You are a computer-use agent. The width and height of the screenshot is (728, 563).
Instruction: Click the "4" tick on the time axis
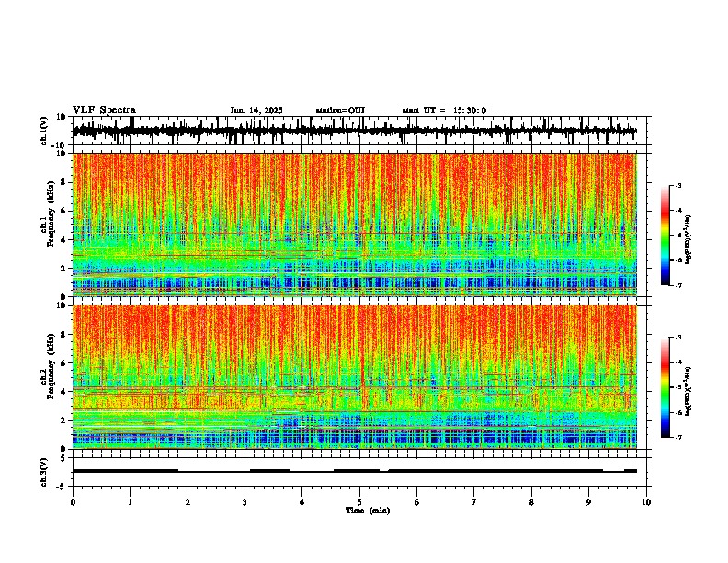(302, 502)
